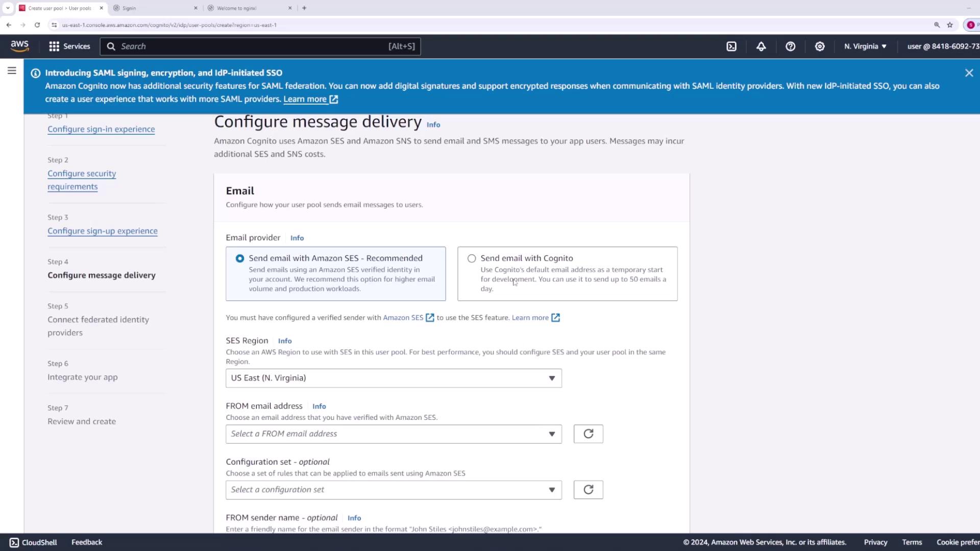Click the AWS logo home icon
Image resolution: width=980 pixels, height=551 pixels.
[20, 46]
